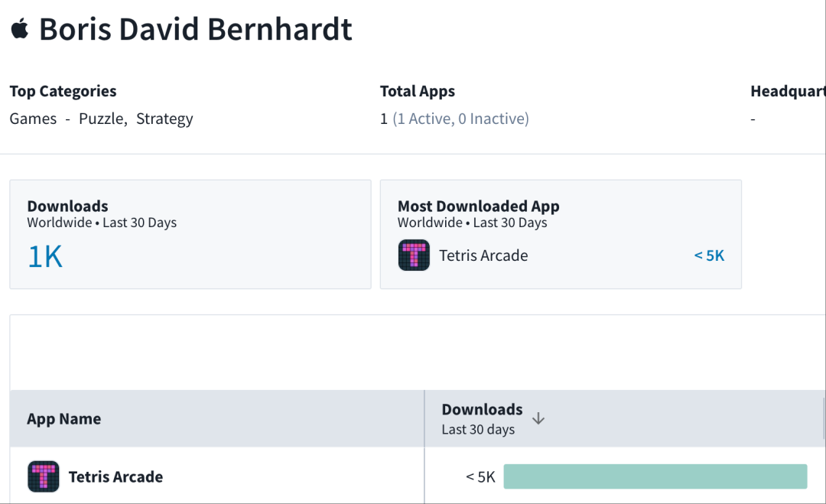Select the Strategy category
The height and width of the screenshot is (504, 826).
(164, 119)
